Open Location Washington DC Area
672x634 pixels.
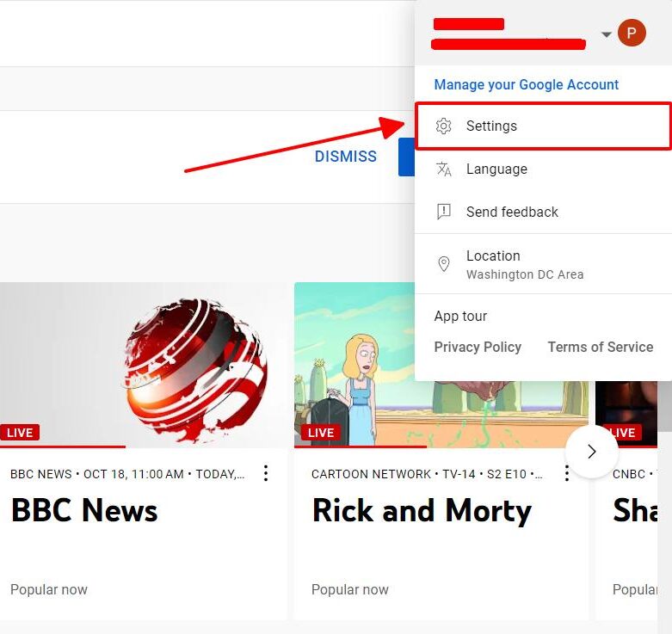pos(543,264)
